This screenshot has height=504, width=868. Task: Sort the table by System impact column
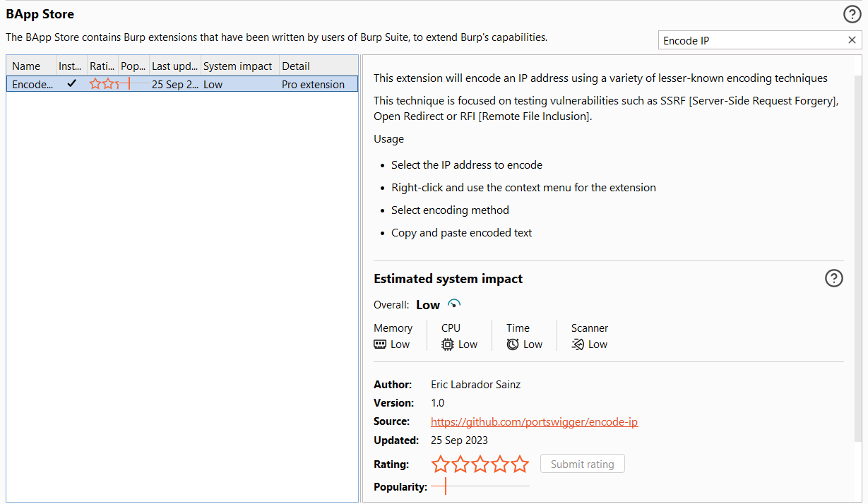(x=240, y=66)
